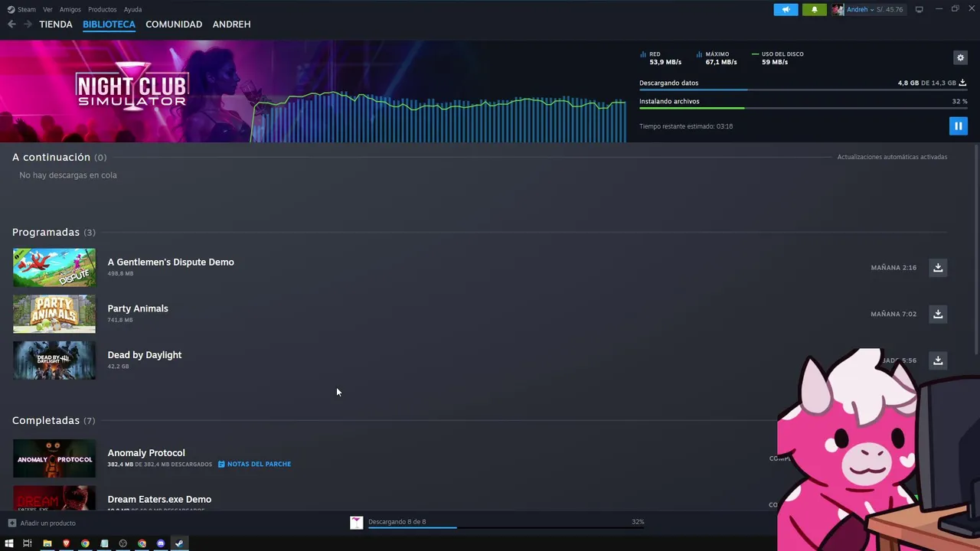Open the Descargando 8 de 8 status
980x551 pixels.
click(397, 522)
